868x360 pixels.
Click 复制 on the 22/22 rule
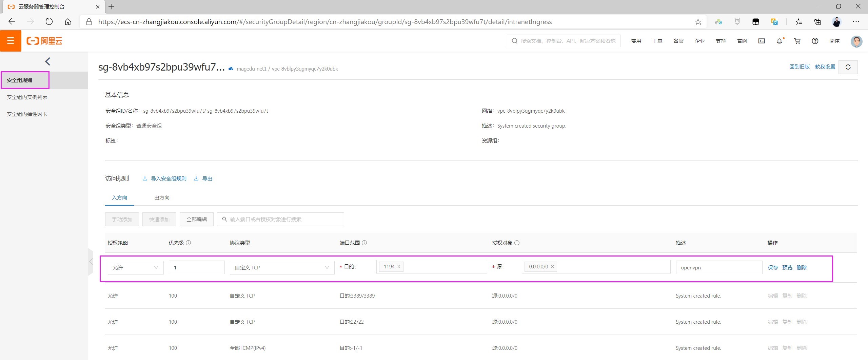pos(787,322)
